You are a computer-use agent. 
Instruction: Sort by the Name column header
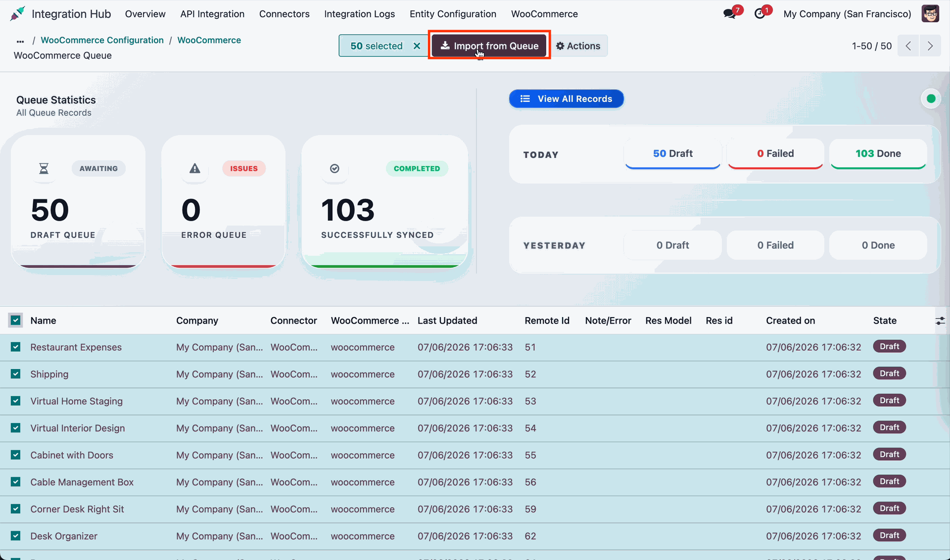(43, 321)
